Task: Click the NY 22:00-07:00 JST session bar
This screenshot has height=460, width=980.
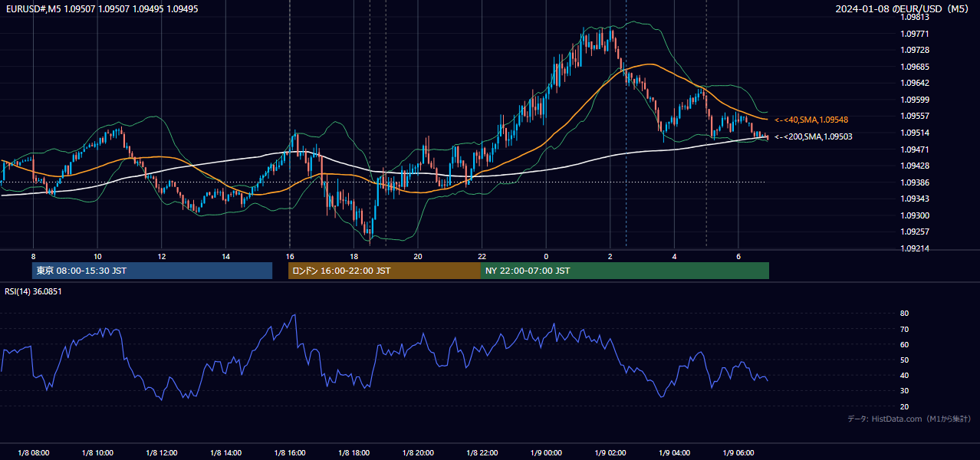Action: [x=625, y=271]
